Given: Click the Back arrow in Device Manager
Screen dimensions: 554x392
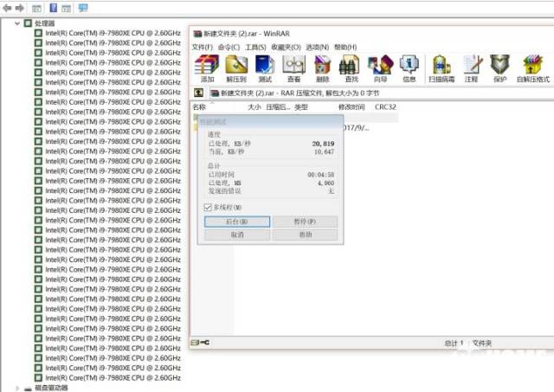Looking at the screenshot, I should [7, 8].
